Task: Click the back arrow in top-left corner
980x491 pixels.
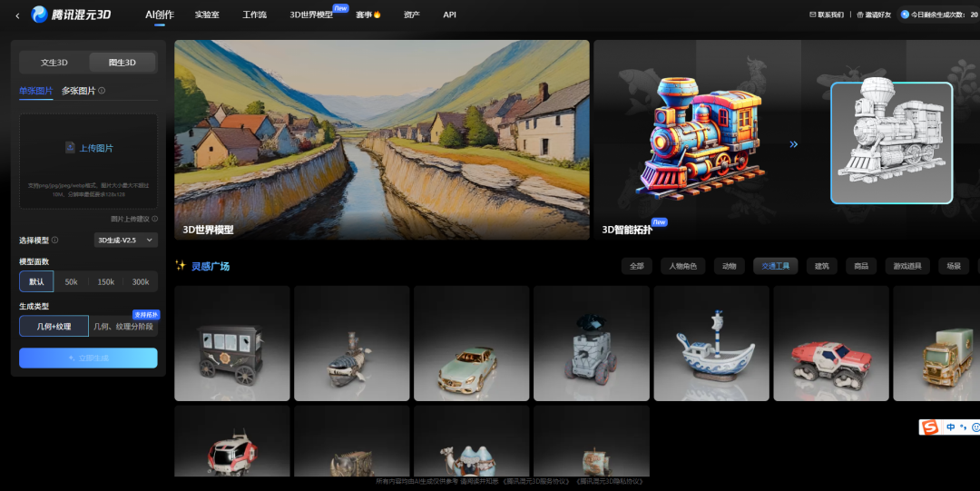Action: (17, 15)
